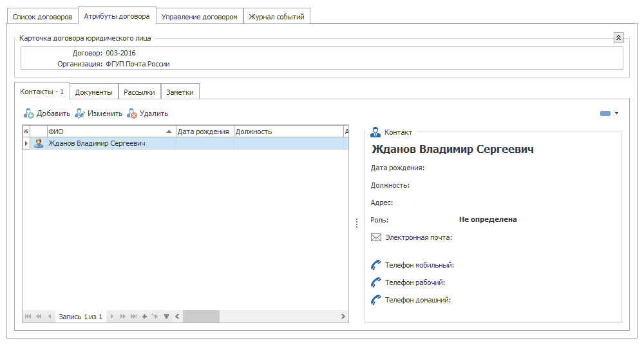Click the Телефон мобильный label
The image size is (644, 345).
(x=419, y=265)
